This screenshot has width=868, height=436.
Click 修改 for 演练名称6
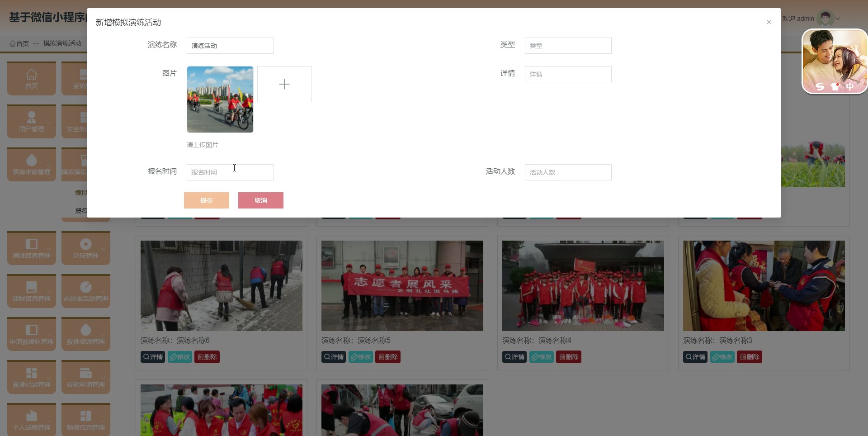[180, 357]
